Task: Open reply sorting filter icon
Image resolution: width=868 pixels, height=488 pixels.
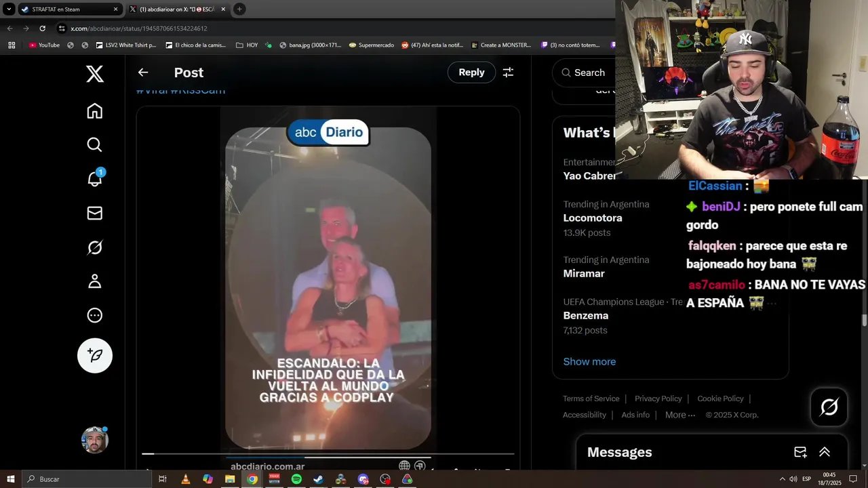Action: point(508,73)
